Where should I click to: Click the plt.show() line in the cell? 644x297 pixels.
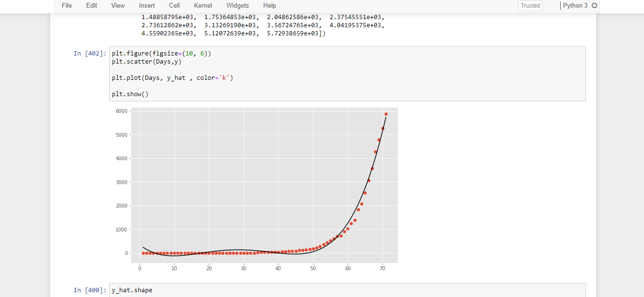click(x=130, y=94)
